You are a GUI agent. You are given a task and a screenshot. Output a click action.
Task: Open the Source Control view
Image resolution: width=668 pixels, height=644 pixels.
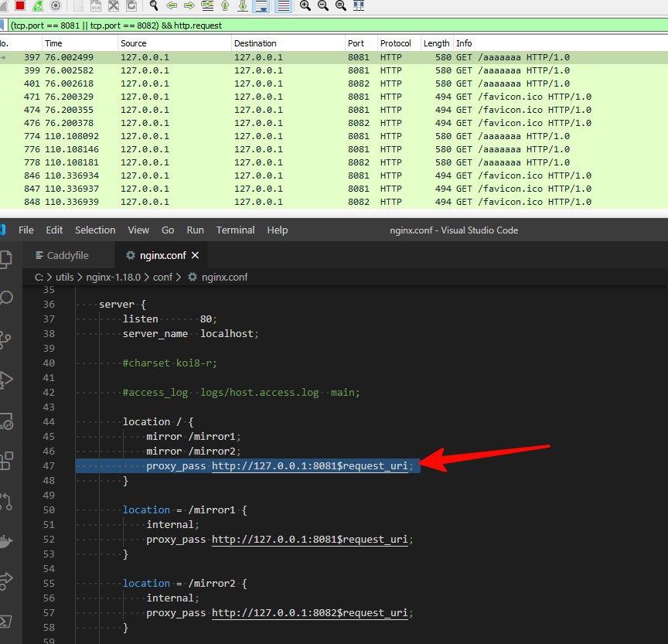(5, 340)
